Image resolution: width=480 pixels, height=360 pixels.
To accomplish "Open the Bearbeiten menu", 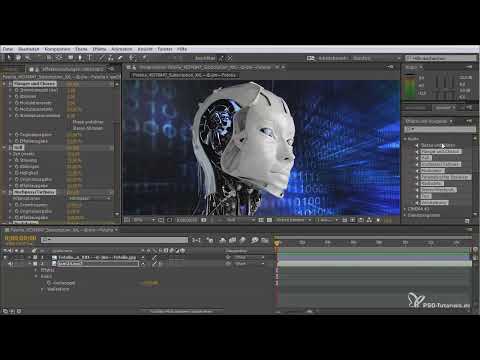I will (29, 49).
